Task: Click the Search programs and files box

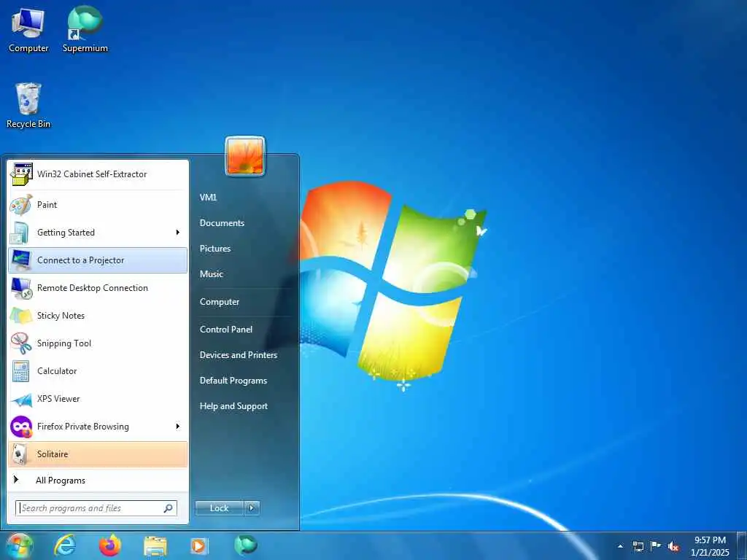Action: point(96,508)
